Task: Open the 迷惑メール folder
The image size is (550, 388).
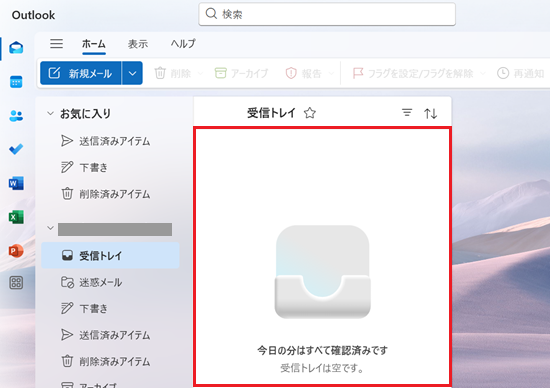Action: click(110, 282)
